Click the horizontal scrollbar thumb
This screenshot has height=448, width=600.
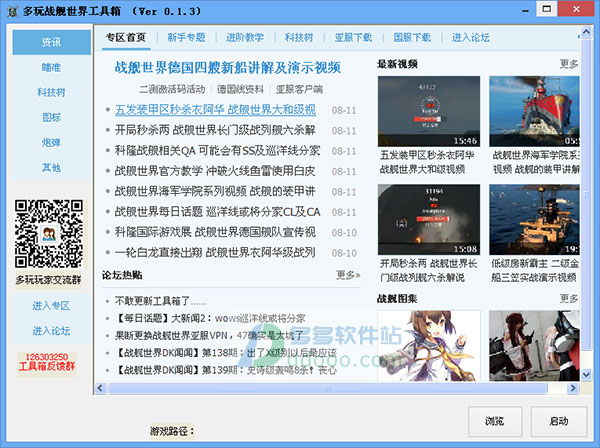328,388
